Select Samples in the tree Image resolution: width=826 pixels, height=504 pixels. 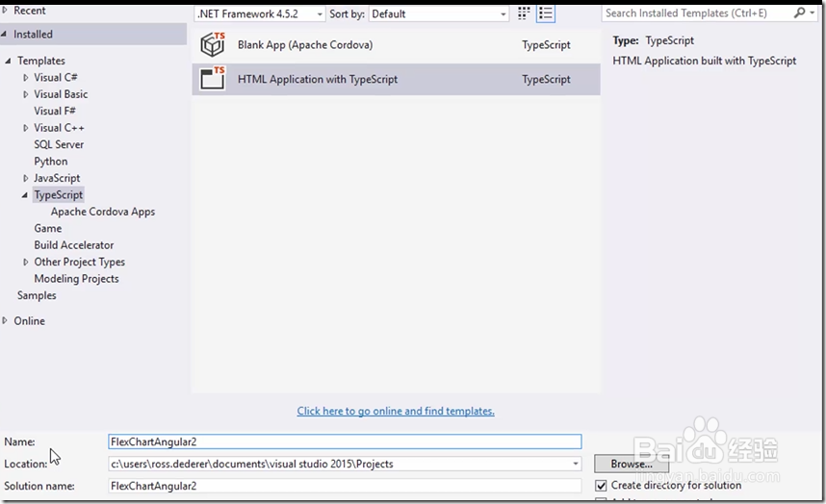click(x=37, y=295)
